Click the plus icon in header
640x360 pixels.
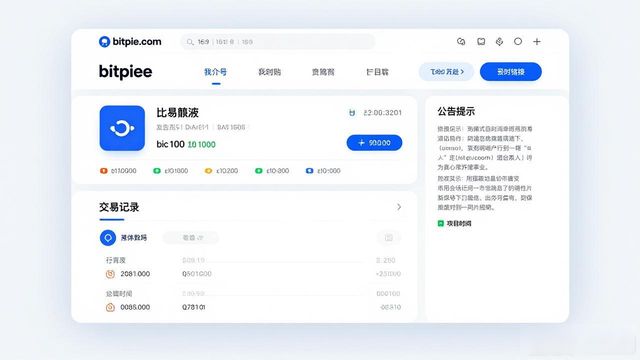pos(537,42)
